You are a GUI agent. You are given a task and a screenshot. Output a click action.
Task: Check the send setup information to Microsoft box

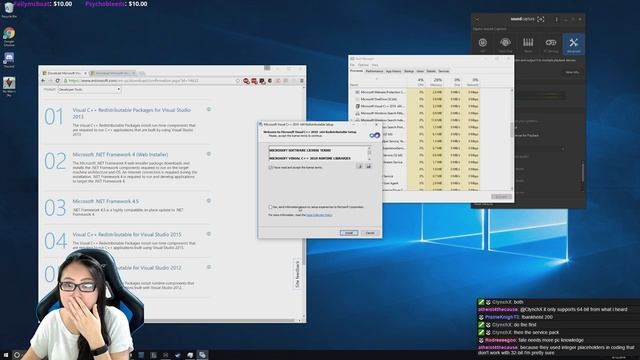pyautogui.click(x=270, y=207)
